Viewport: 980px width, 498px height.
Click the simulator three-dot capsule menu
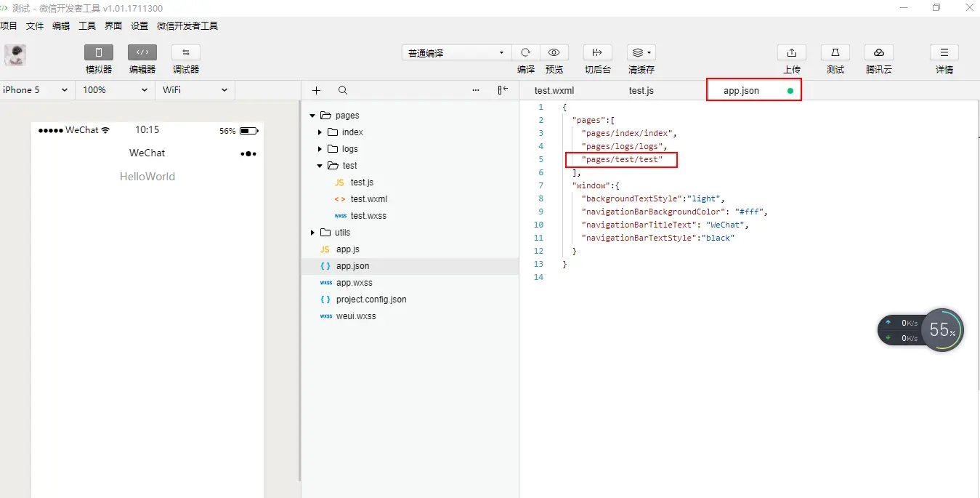point(248,153)
